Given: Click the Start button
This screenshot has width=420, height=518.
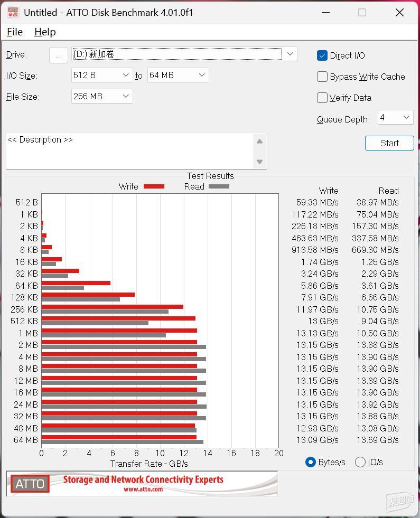Looking at the screenshot, I should pyautogui.click(x=389, y=143).
